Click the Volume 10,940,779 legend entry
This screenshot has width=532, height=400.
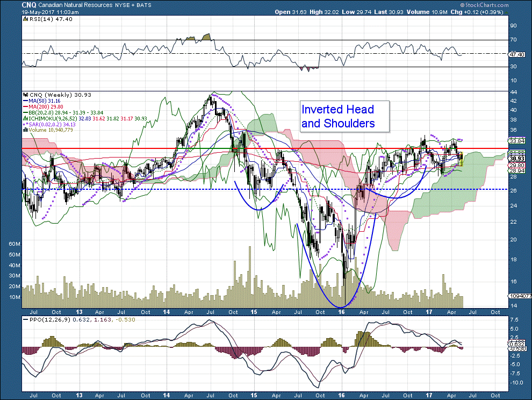[x=51, y=130]
